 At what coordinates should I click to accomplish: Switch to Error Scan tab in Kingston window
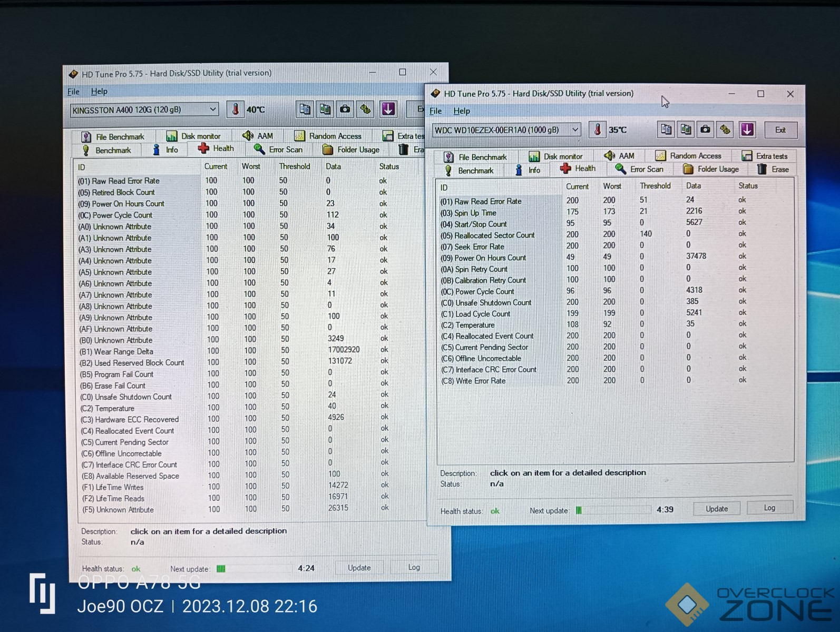278,150
